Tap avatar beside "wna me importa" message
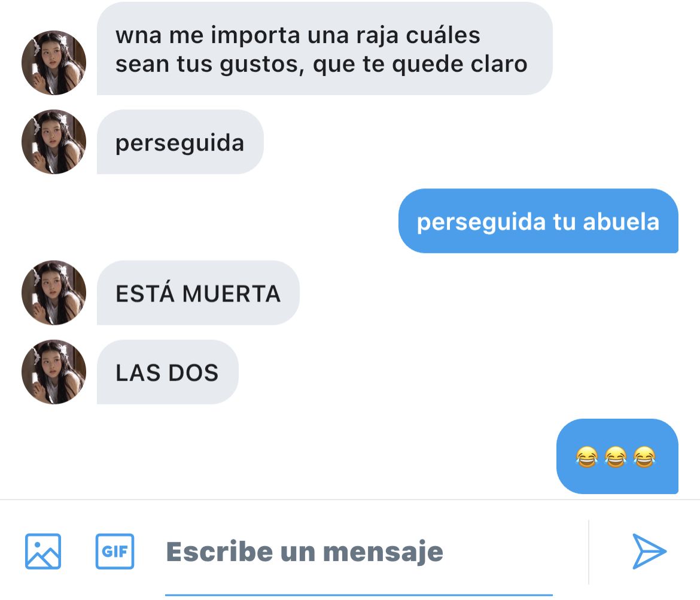The image size is (700, 600). (54, 62)
